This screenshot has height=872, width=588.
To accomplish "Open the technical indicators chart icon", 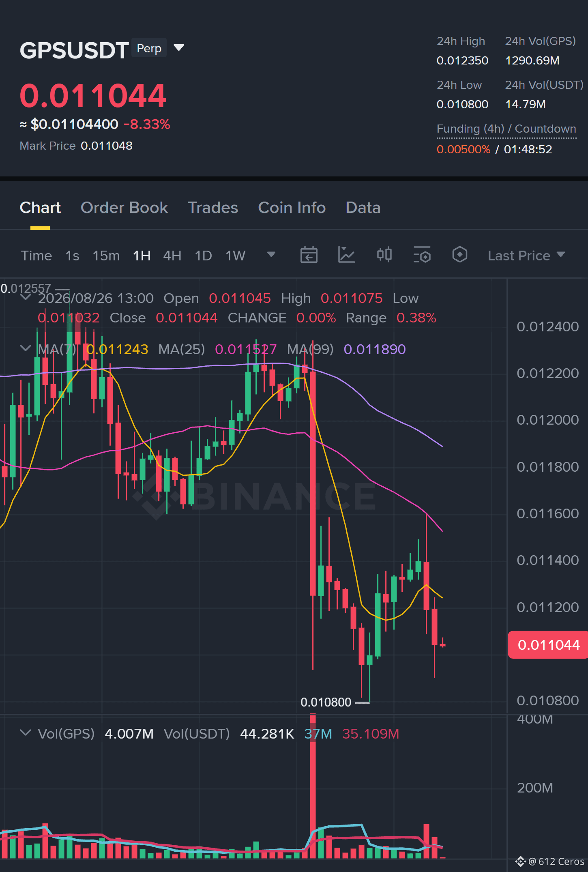I will [x=346, y=255].
